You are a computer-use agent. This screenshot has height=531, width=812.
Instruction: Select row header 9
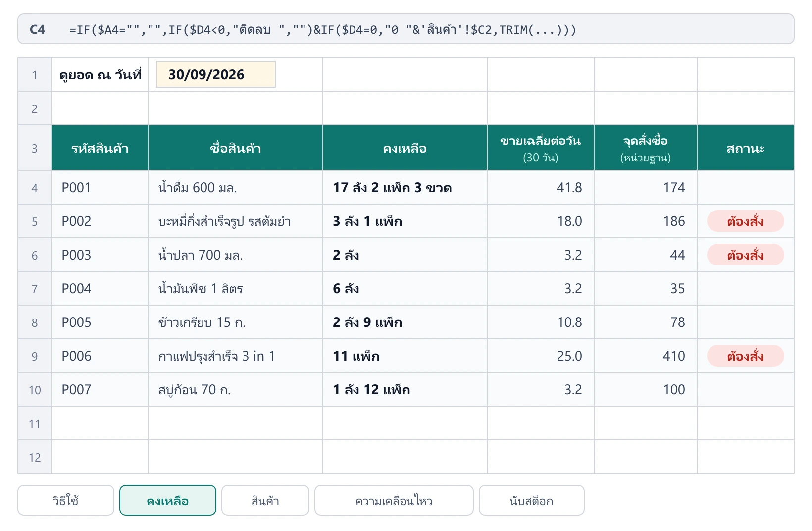click(x=35, y=356)
